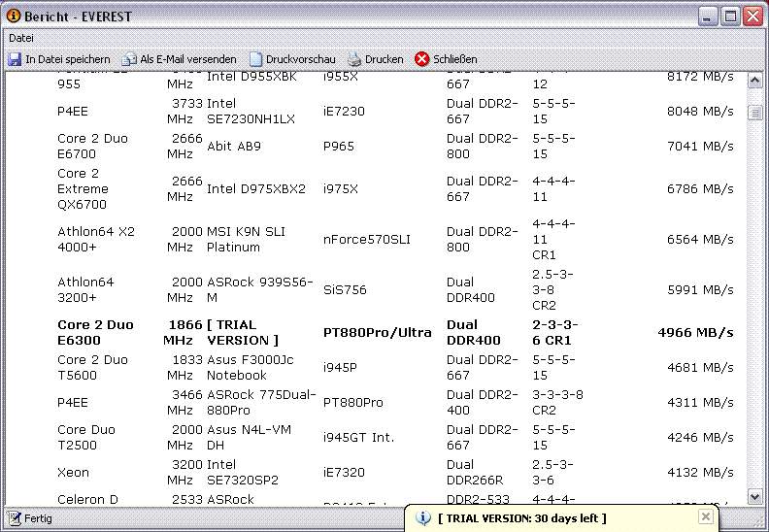Click Core 2 Extreme QX6700 cell

tap(83, 188)
